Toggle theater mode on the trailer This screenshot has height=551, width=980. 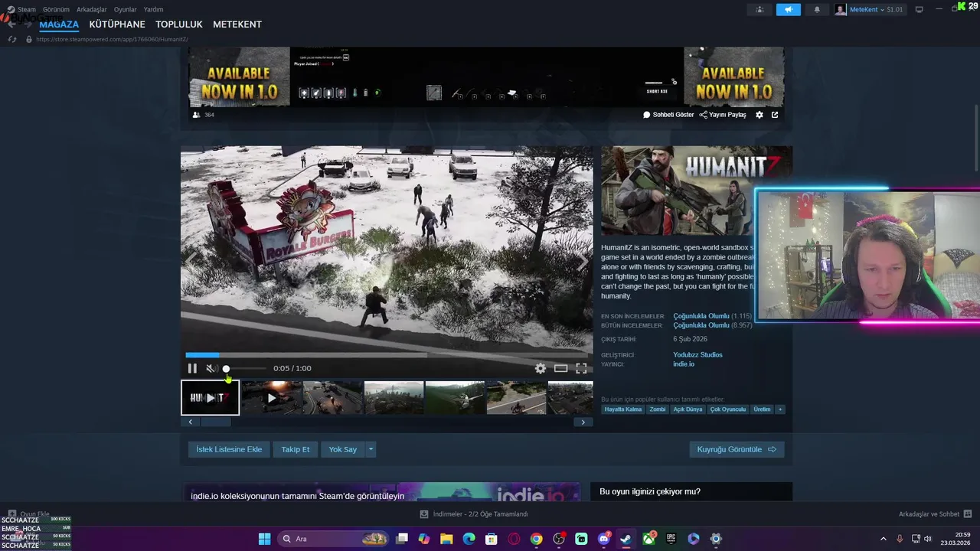(x=561, y=368)
